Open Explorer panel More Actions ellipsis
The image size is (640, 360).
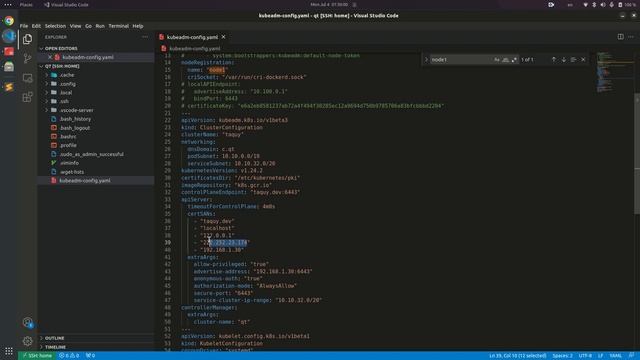[145, 37]
